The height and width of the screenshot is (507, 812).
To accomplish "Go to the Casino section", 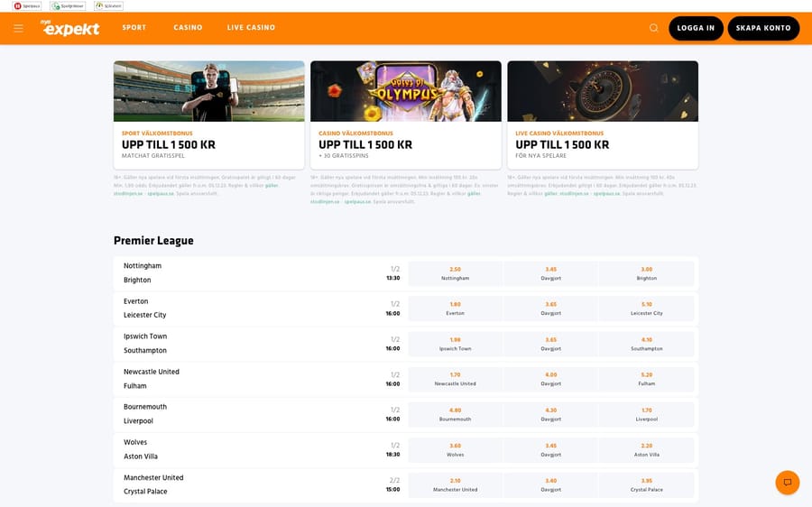I will 188,28.
